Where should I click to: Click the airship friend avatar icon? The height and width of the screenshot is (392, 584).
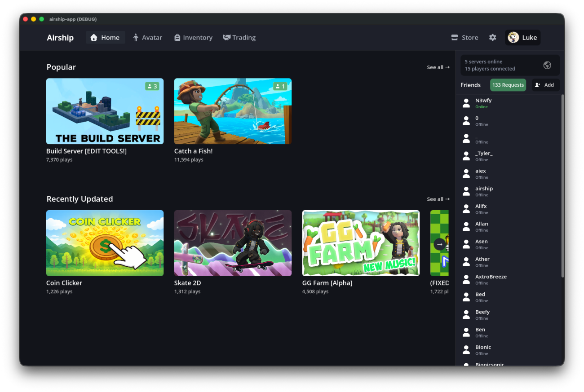tap(466, 191)
